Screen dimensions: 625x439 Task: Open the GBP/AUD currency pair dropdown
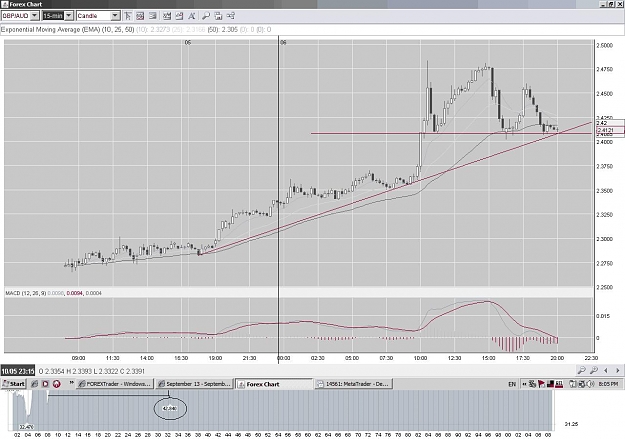click(35, 16)
